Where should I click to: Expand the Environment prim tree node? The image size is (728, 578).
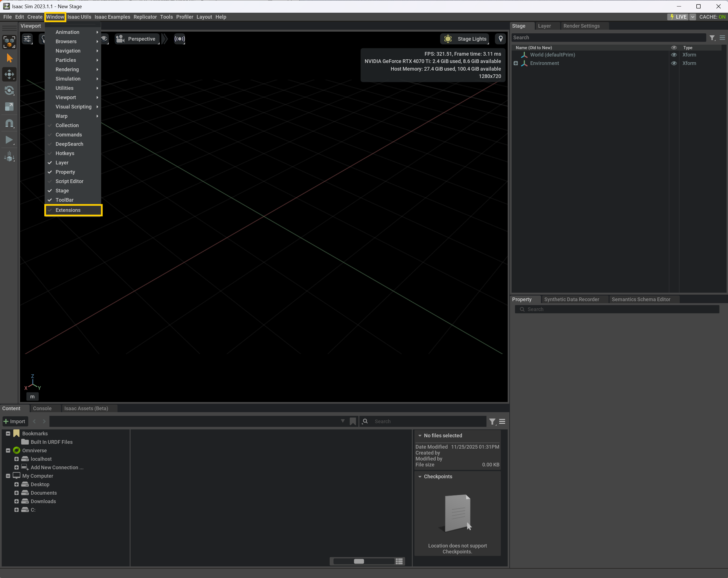point(516,63)
